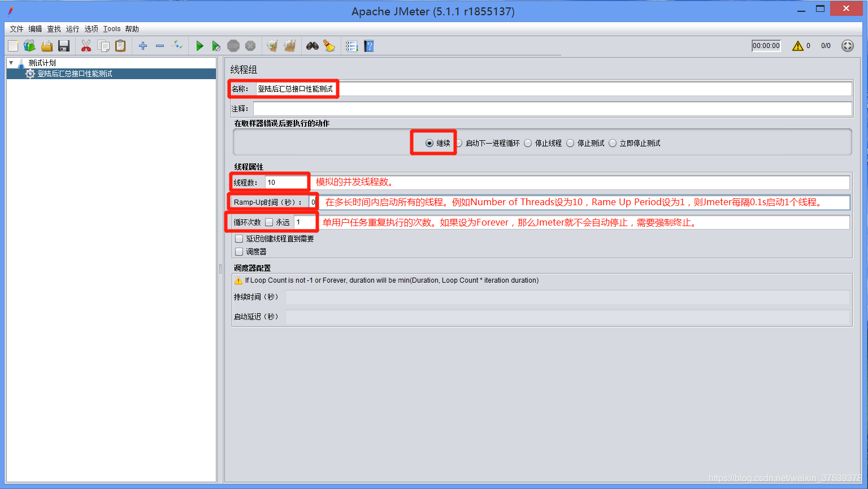Image resolution: width=868 pixels, height=489 pixels.
Task: Click the flask icon beside 测试计划
Action: pyautogui.click(x=21, y=63)
